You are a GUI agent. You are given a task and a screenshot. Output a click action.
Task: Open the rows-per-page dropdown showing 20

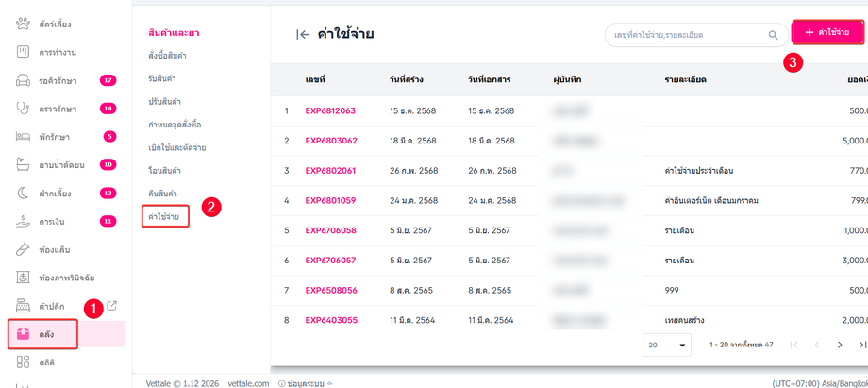(667, 345)
